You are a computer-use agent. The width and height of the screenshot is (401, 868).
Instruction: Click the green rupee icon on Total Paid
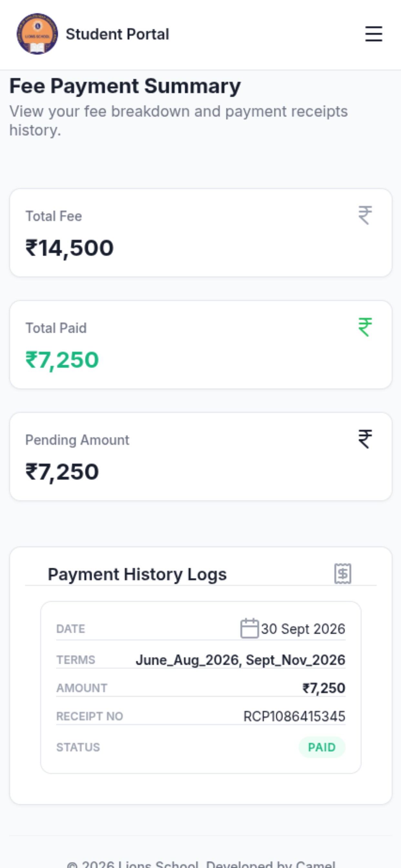coord(365,327)
